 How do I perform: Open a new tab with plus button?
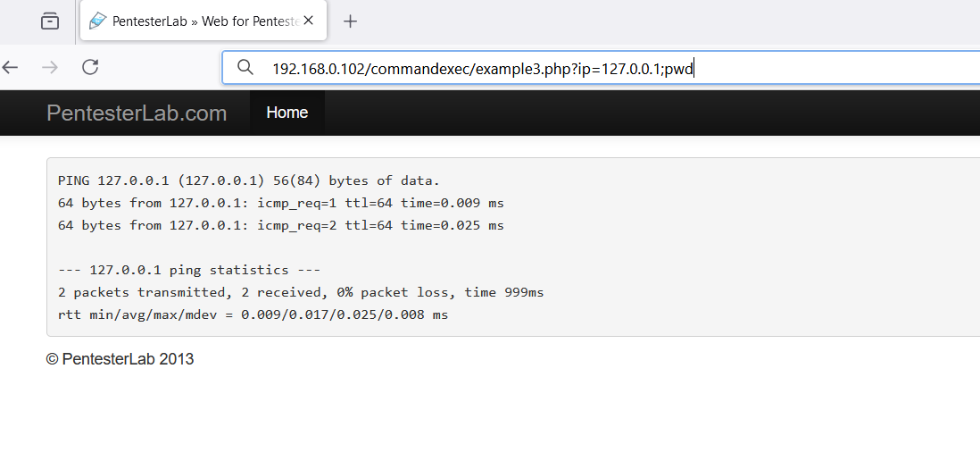tap(350, 21)
